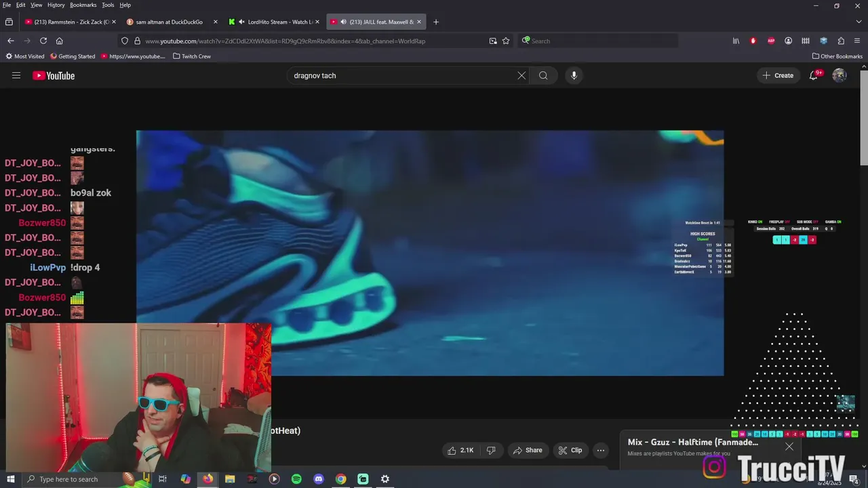Mute the LordHito Stream tab audio
The width and height of the screenshot is (868, 488).
pos(242,22)
